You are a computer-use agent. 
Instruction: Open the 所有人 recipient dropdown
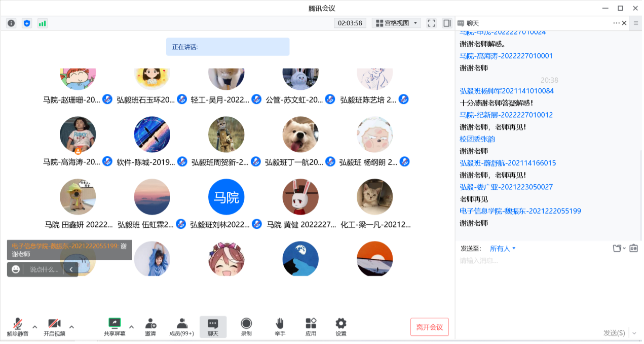503,249
